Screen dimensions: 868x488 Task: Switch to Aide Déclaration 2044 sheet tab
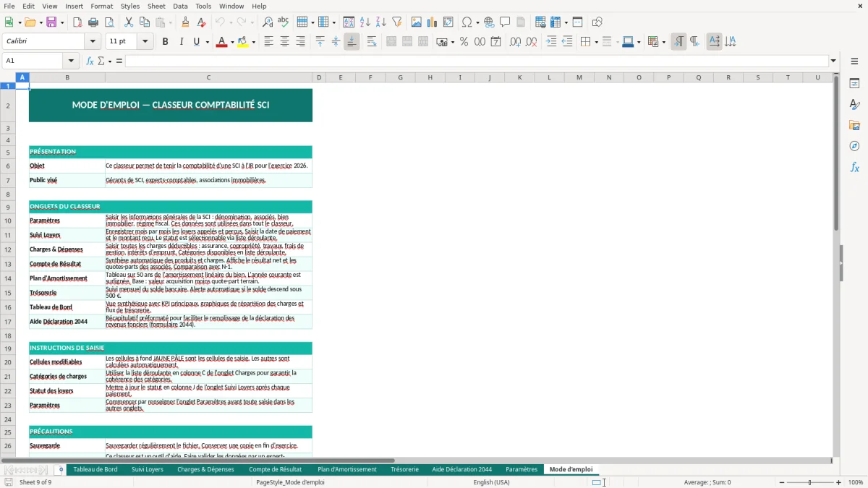(461, 469)
